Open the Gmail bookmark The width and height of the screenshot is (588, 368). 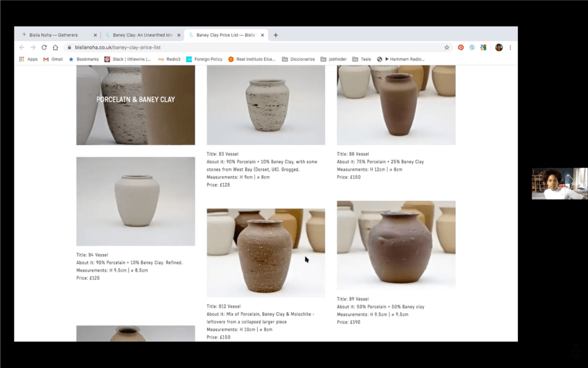click(53, 59)
